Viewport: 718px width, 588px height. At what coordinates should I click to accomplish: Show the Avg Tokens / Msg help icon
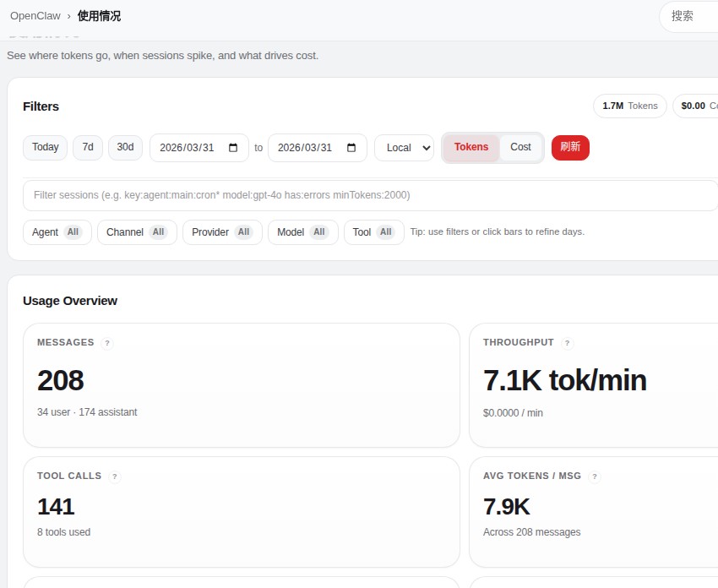click(x=595, y=476)
